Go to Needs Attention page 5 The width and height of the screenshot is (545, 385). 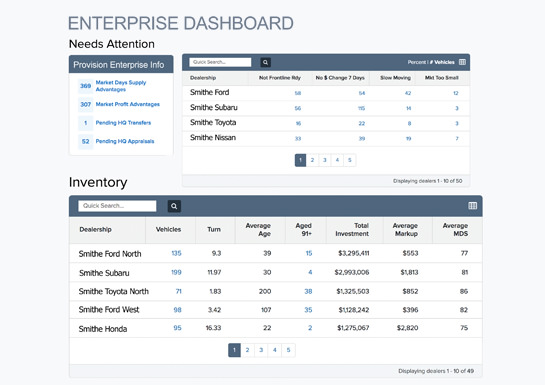(x=350, y=160)
